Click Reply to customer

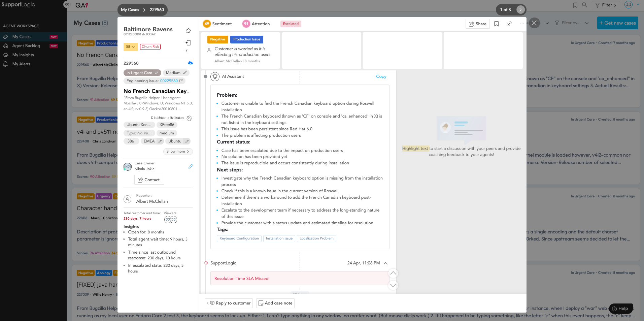[229, 303]
